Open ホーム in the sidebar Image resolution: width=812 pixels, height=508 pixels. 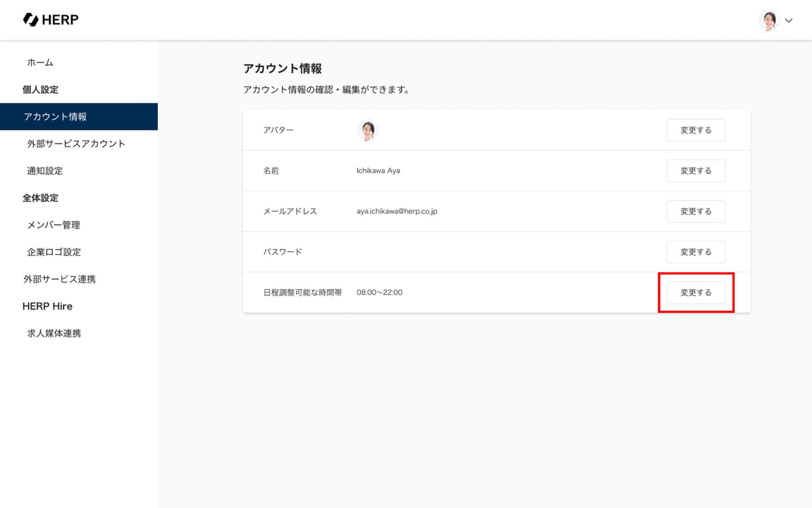40,63
